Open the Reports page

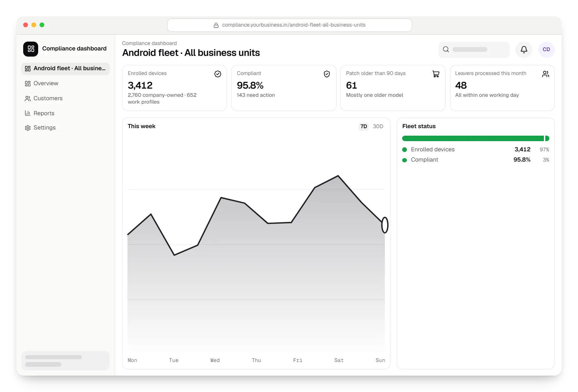point(65,113)
